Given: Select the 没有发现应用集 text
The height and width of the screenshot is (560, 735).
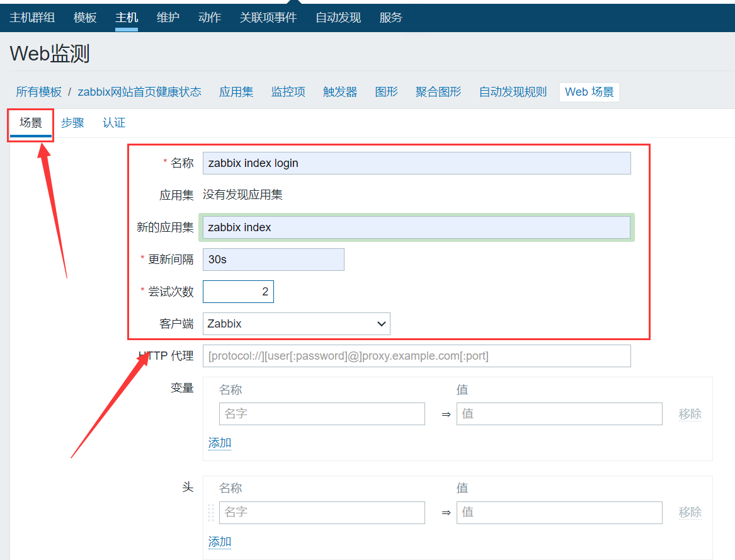Looking at the screenshot, I should pyautogui.click(x=243, y=195).
